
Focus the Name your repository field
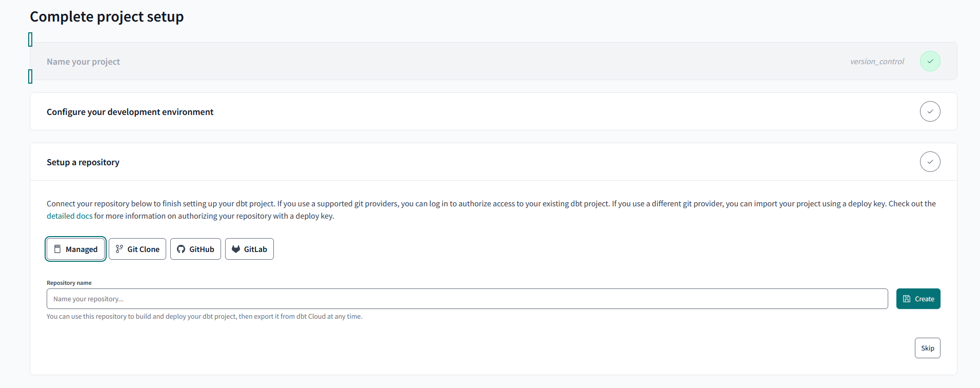pyautogui.click(x=467, y=299)
